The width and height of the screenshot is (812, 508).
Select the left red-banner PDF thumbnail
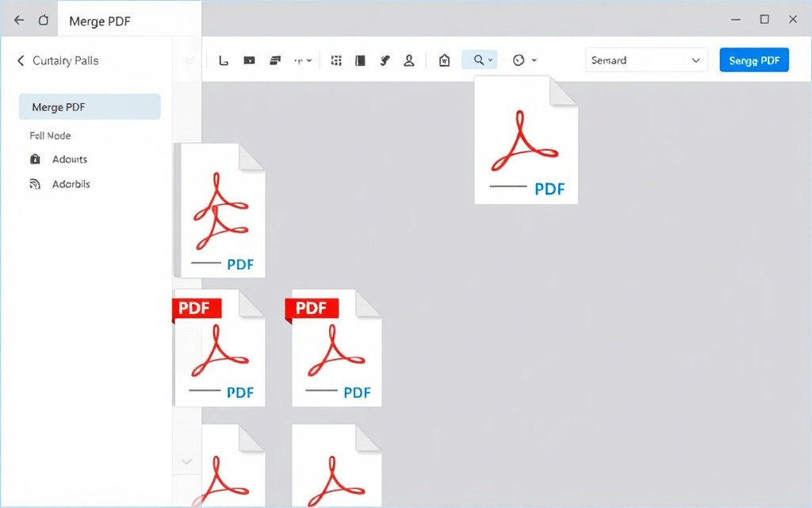pyautogui.click(x=220, y=348)
